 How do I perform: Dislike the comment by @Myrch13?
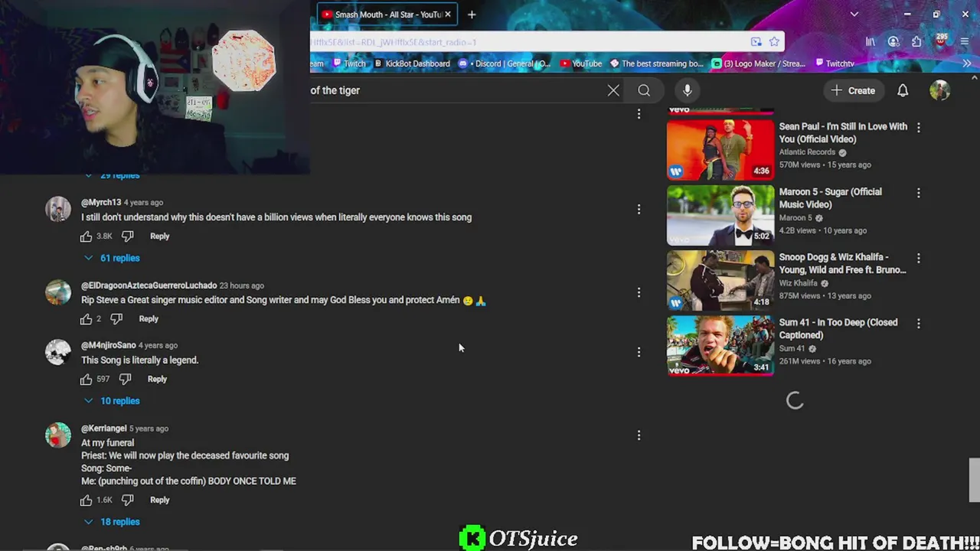[x=128, y=236]
